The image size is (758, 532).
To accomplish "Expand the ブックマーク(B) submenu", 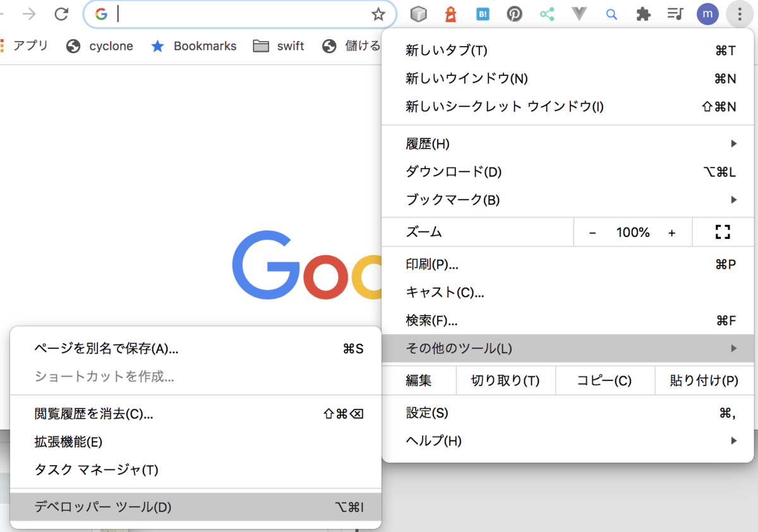I will tap(567, 200).
